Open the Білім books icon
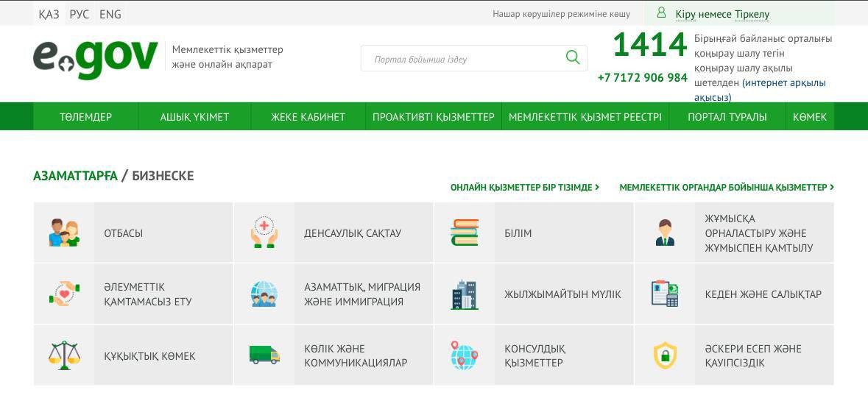This screenshot has width=868, height=415. pos(465,233)
